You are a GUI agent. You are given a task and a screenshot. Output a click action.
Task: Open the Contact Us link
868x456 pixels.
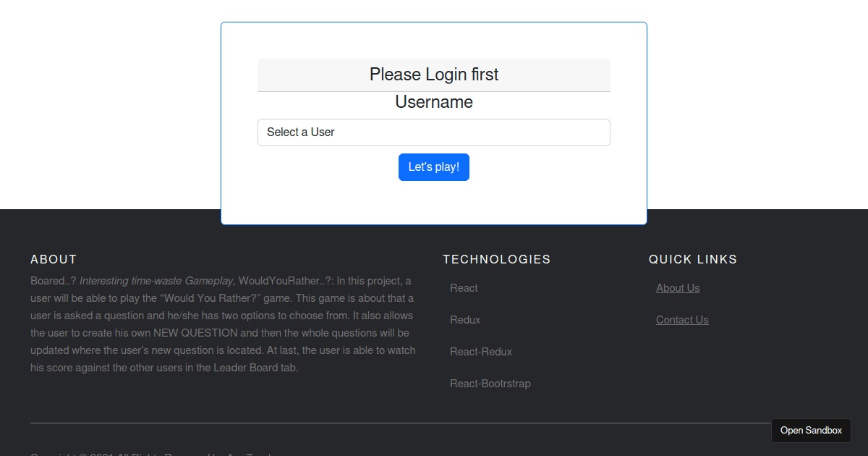682,320
